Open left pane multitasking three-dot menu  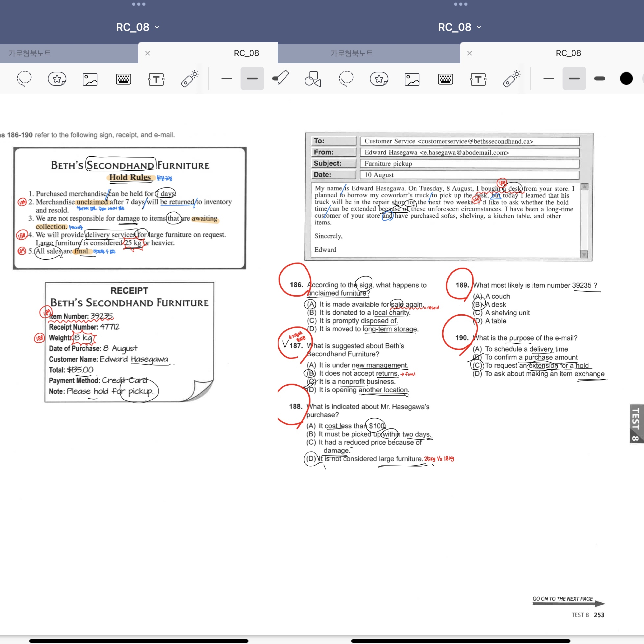(139, 4)
